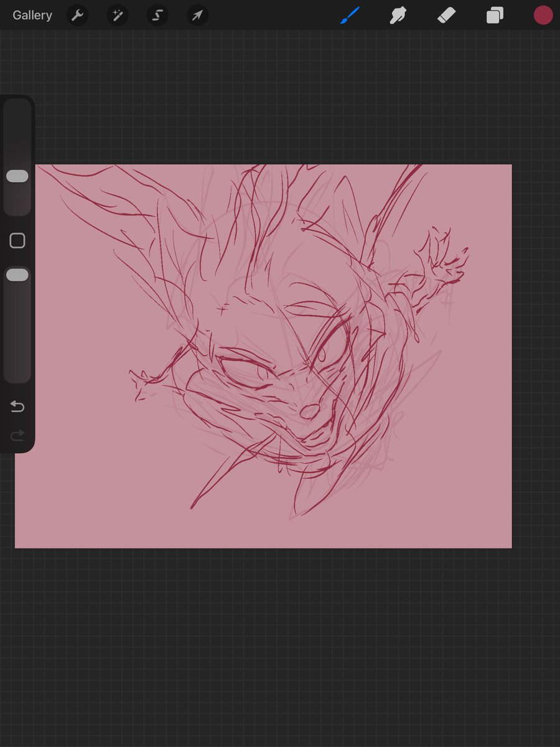Tap the brush size slider handle
This screenshot has height=747, width=560.
click(17, 176)
